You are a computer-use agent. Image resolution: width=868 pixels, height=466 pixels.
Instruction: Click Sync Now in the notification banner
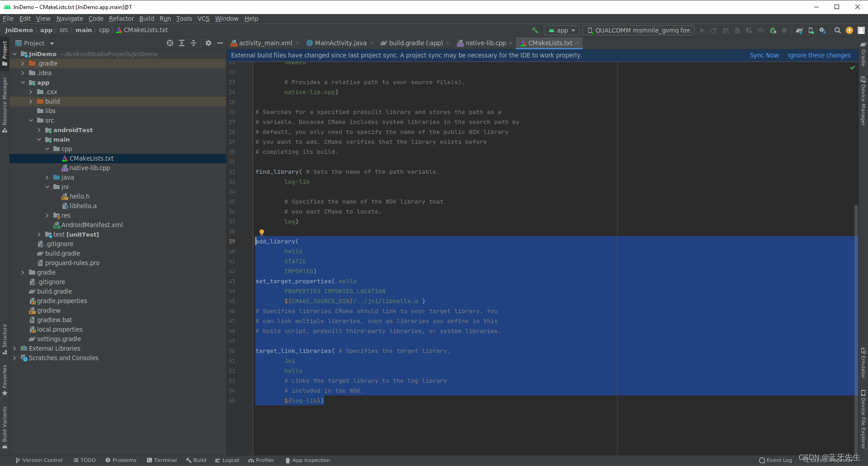764,55
